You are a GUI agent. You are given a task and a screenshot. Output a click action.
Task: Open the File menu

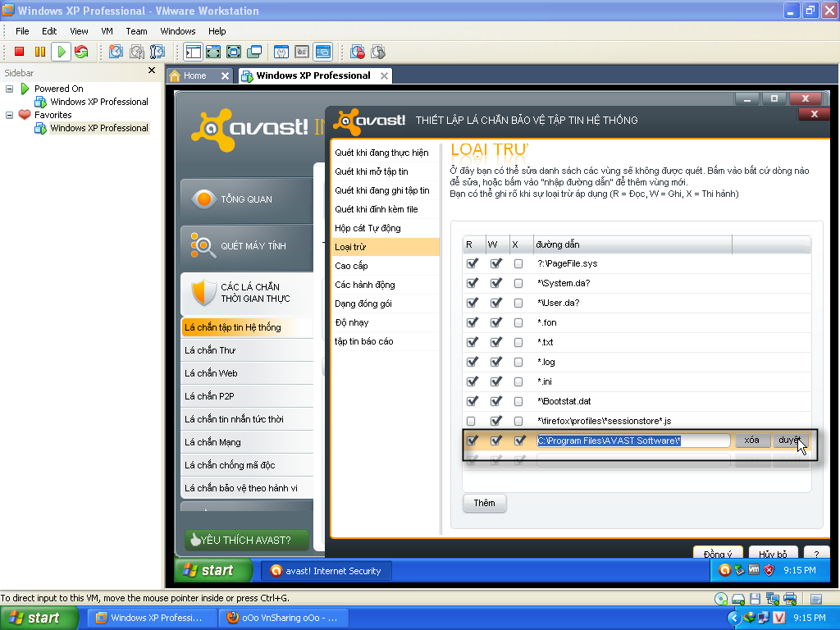pos(22,31)
